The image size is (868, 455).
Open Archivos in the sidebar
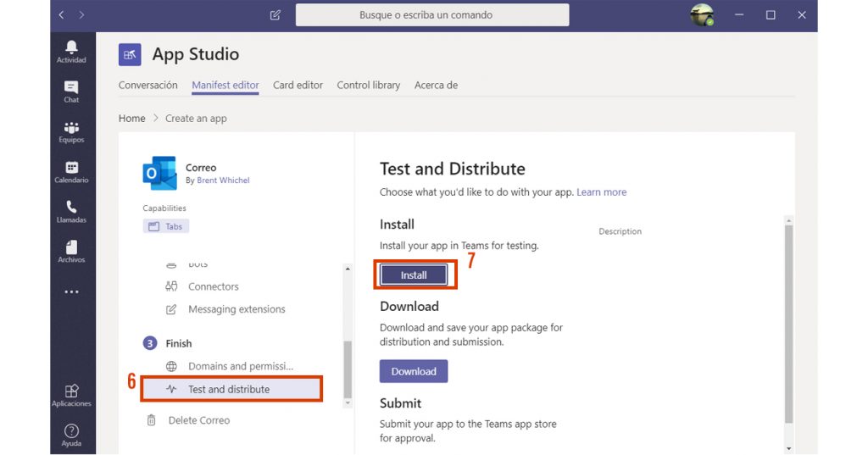click(71, 252)
